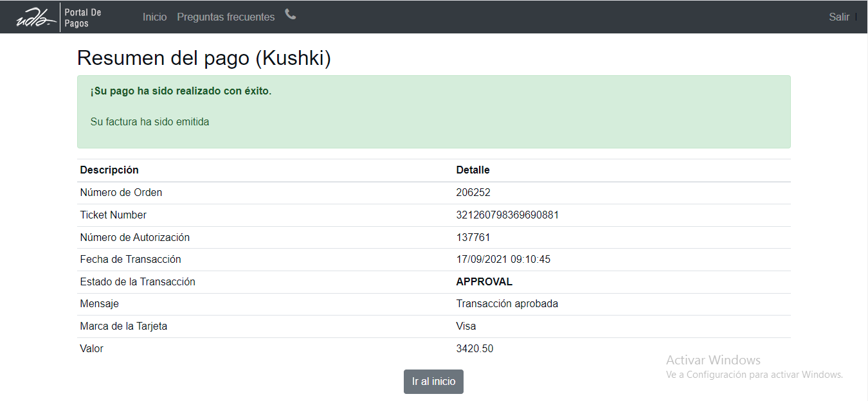Click the transaction date 17/09/2021 09:10:45
The image size is (868, 401).
pyautogui.click(x=503, y=260)
